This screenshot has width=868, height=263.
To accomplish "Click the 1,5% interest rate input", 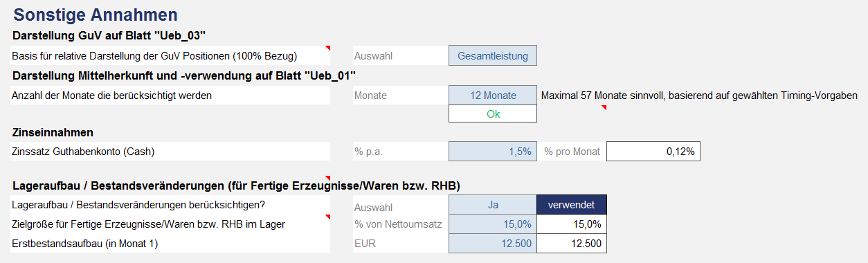I will click(493, 152).
